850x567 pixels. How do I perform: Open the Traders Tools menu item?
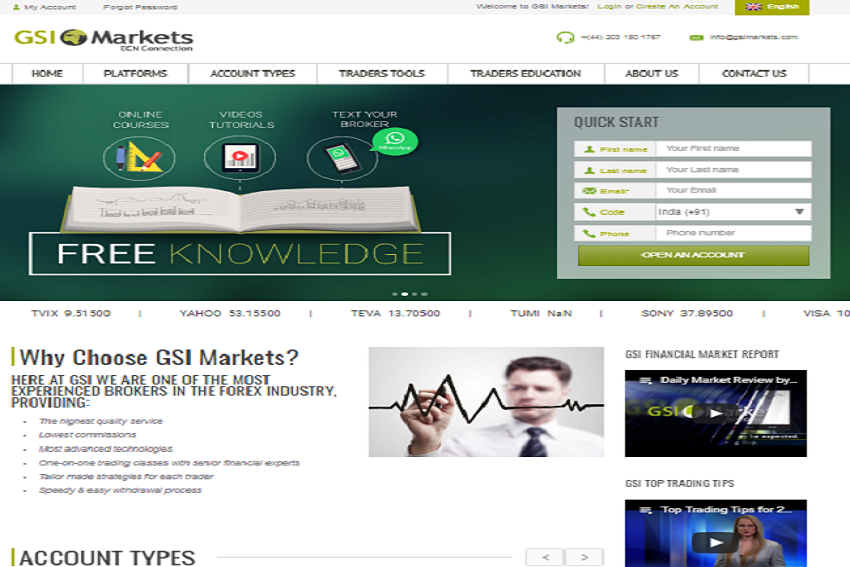(382, 74)
